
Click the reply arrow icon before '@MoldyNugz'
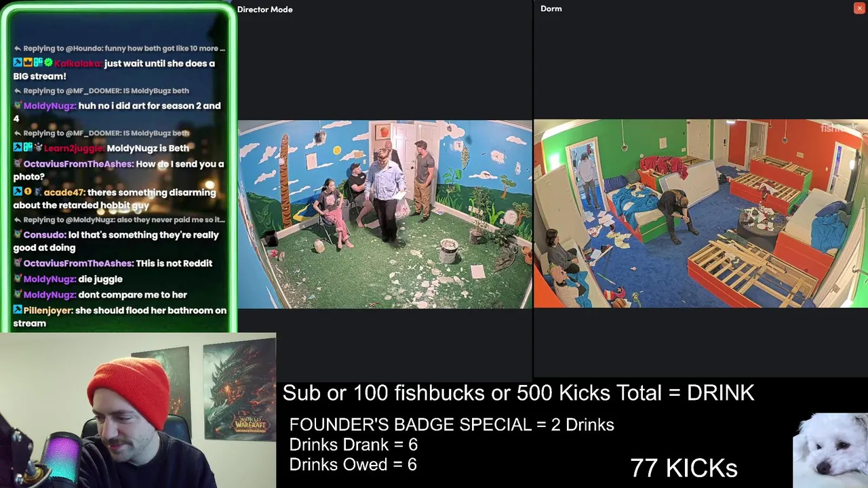tap(18, 220)
